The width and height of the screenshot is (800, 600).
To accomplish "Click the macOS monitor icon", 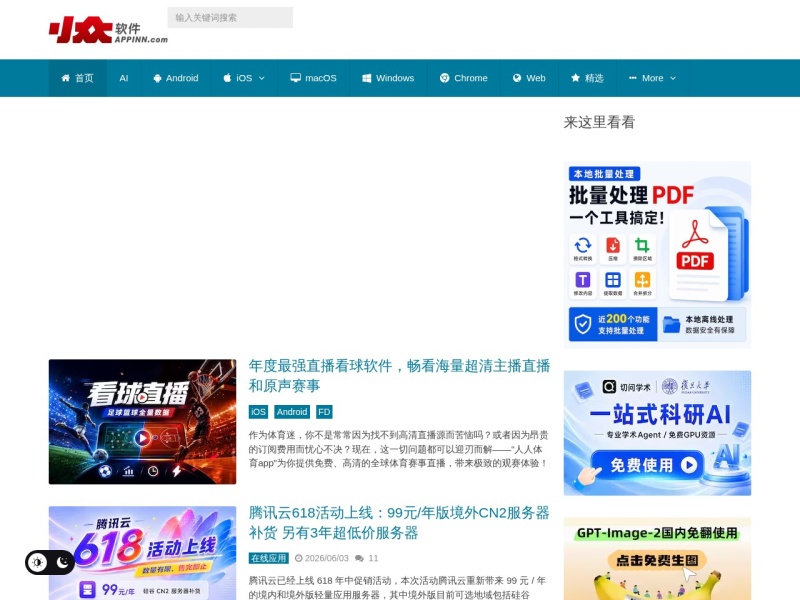I will pos(295,78).
